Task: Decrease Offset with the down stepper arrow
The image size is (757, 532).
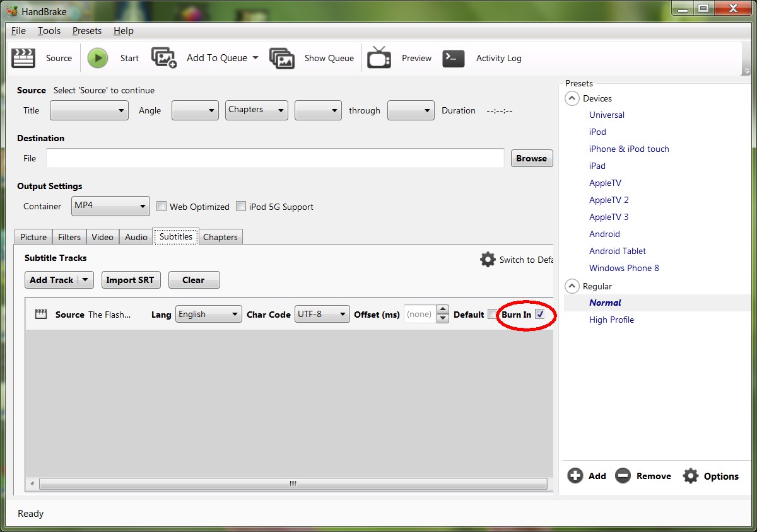Action: [443, 318]
